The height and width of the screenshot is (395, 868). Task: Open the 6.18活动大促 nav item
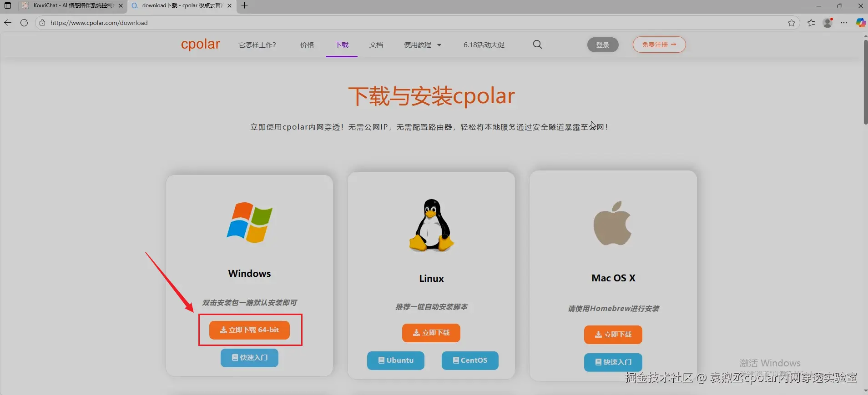coord(484,45)
